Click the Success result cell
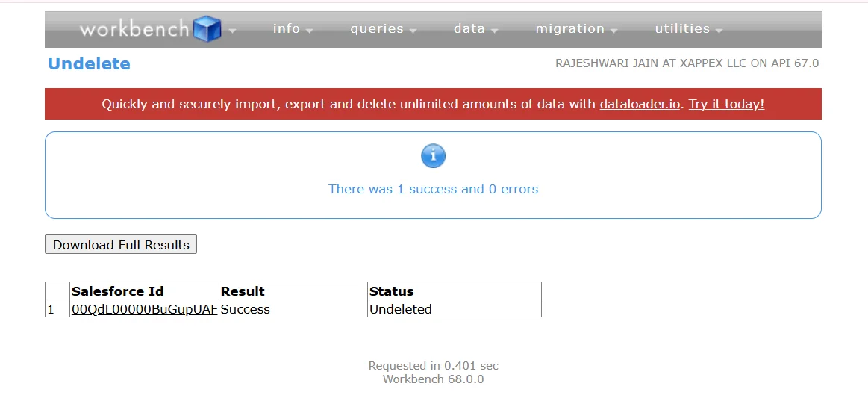868x419 pixels. click(293, 308)
